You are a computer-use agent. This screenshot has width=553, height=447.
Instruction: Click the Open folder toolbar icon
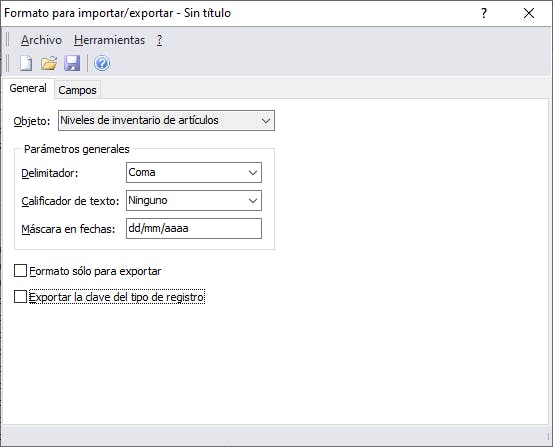49,64
